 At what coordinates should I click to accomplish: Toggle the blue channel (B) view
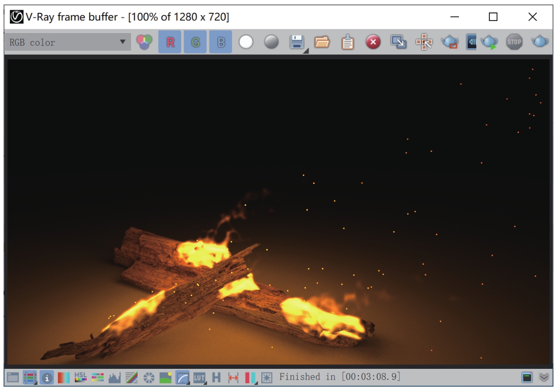coord(221,42)
